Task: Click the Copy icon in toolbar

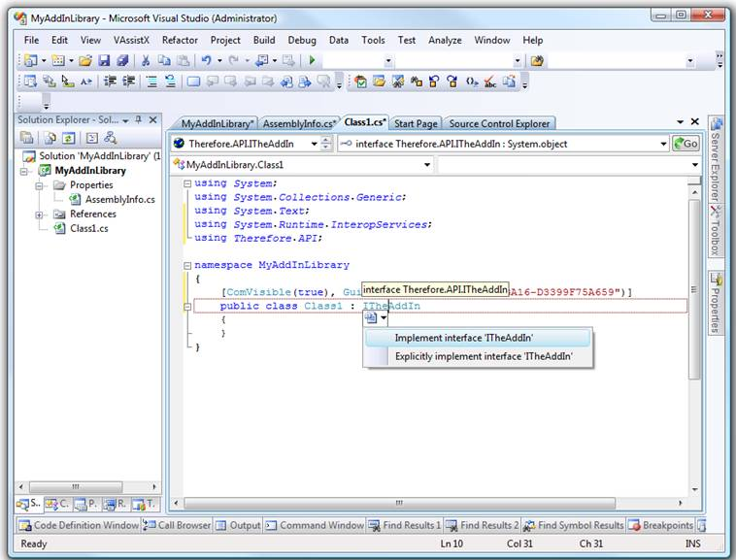Action: pos(164,60)
